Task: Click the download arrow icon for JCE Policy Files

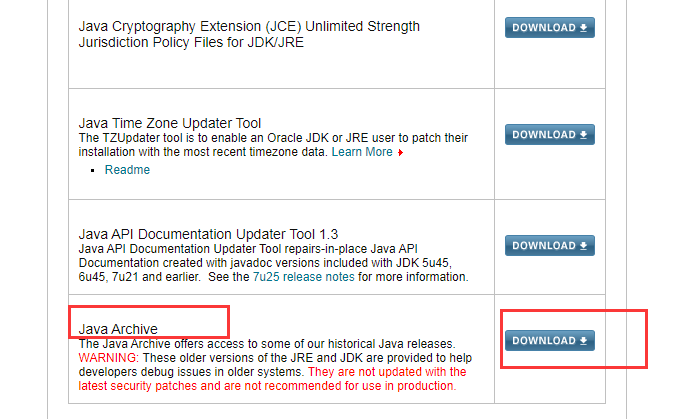Action: tap(584, 28)
